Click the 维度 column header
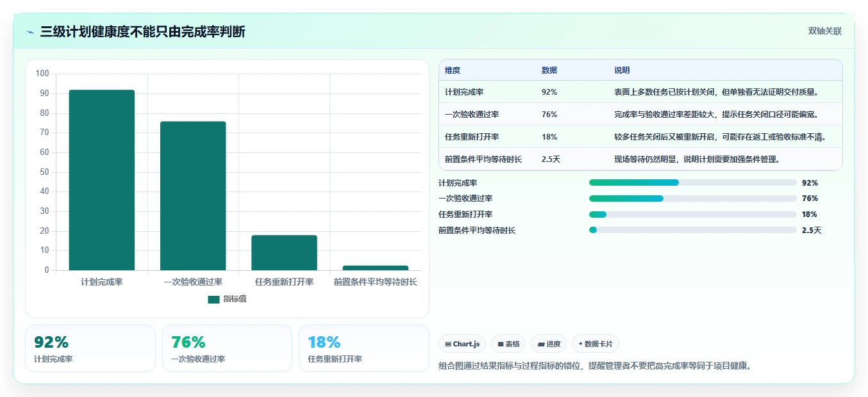Image resolution: width=868 pixels, height=397 pixels. coord(453,70)
